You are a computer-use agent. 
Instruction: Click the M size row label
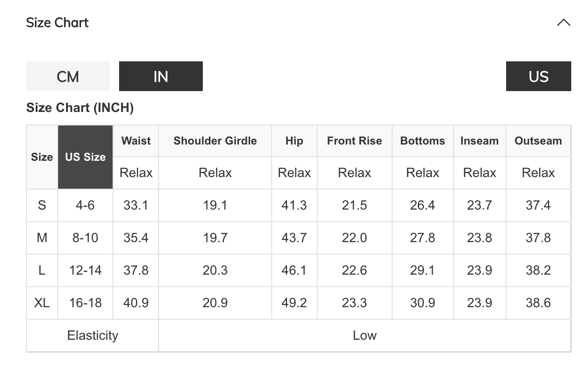pos(42,237)
